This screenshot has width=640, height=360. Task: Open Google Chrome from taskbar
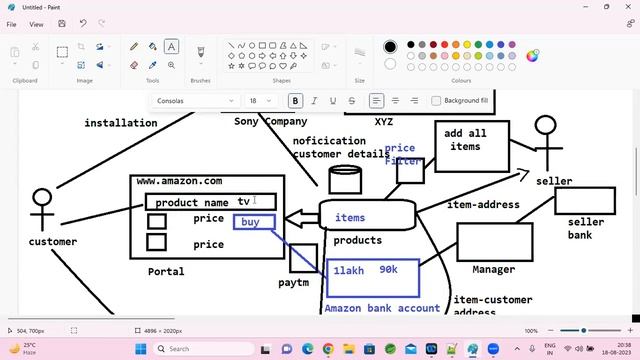pyautogui.click(x=328, y=349)
